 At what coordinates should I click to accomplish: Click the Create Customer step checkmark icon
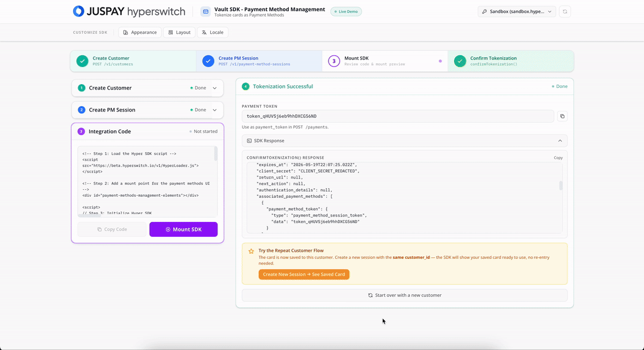pos(82,61)
